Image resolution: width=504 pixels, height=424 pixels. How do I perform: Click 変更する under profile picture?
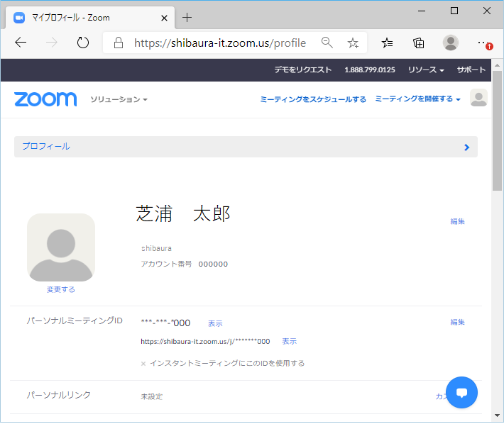pos(61,289)
